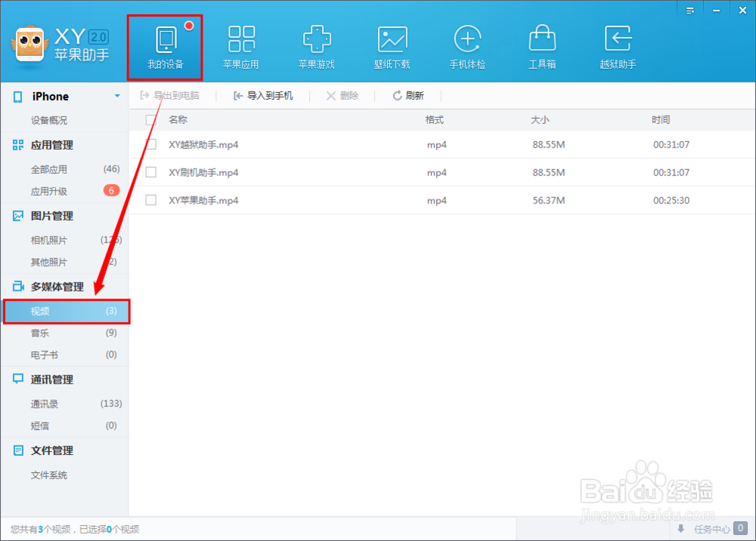Click the download arrow icon by 任务中心
The width and height of the screenshot is (756, 541).
pyautogui.click(x=681, y=528)
